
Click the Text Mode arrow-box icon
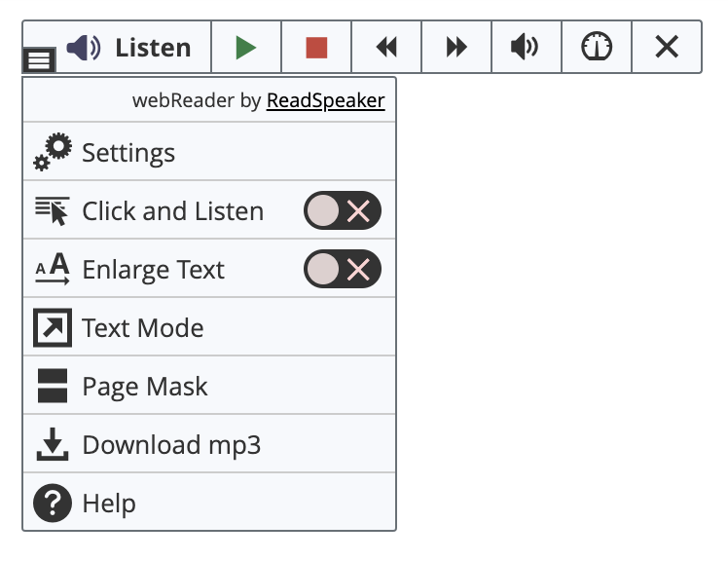coord(53,327)
